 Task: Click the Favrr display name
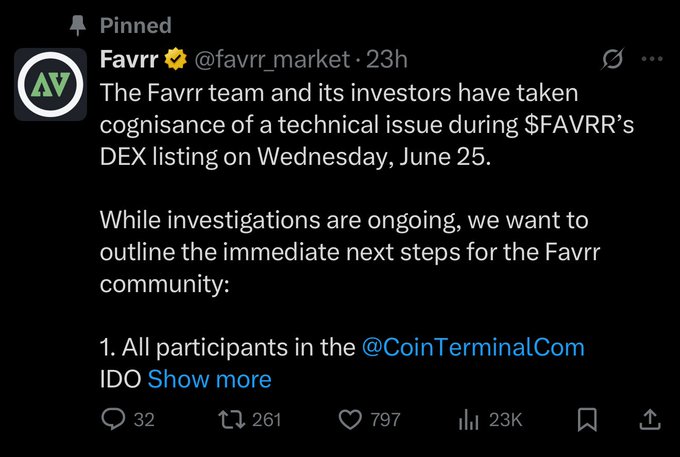point(129,59)
